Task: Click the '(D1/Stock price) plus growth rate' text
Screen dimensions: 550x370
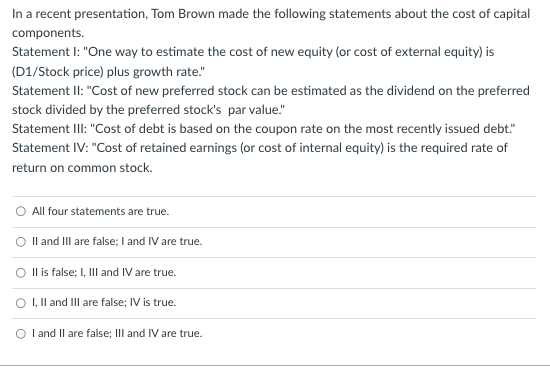Action: click(106, 72)
